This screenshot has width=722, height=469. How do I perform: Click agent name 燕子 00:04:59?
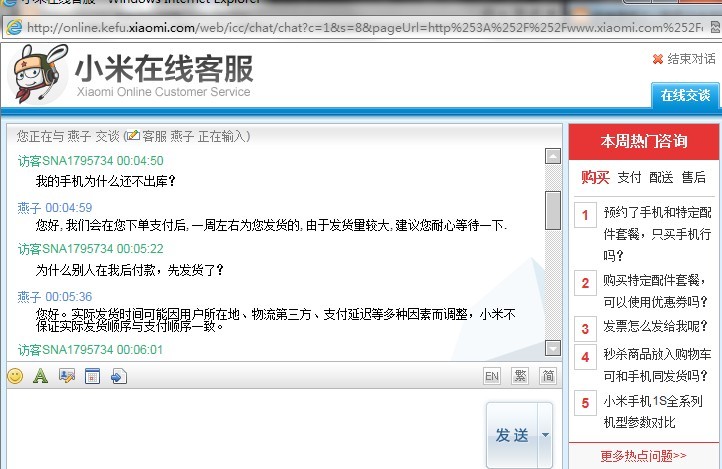tap(55, 208)
